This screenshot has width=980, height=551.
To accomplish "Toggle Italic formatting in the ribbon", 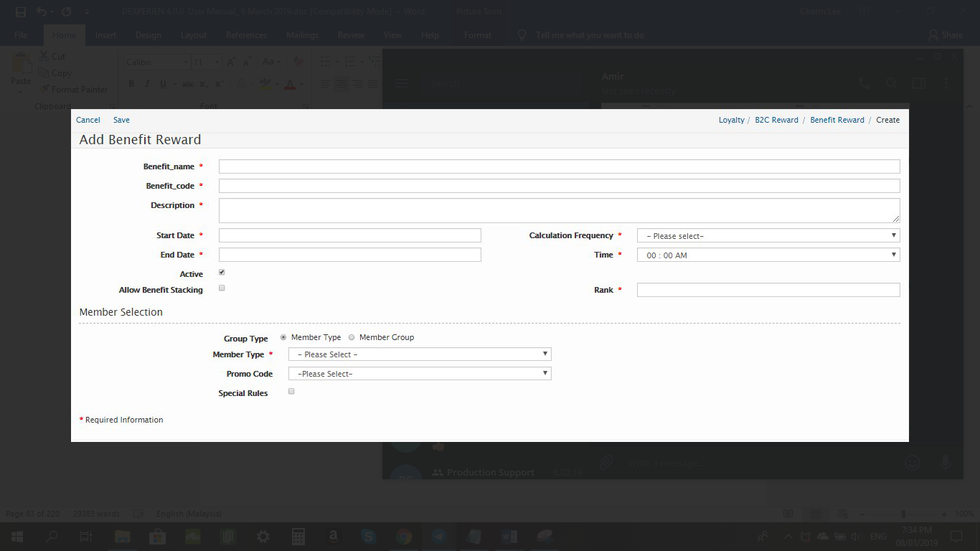I will click(x=147, y=84).
